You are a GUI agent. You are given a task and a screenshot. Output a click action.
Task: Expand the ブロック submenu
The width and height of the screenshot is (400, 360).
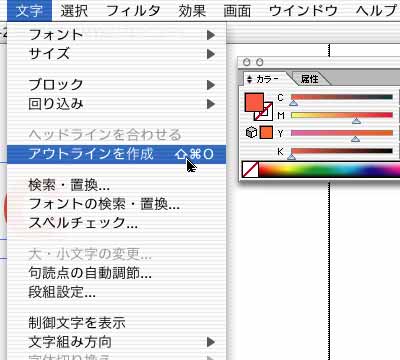click(117, 85)
